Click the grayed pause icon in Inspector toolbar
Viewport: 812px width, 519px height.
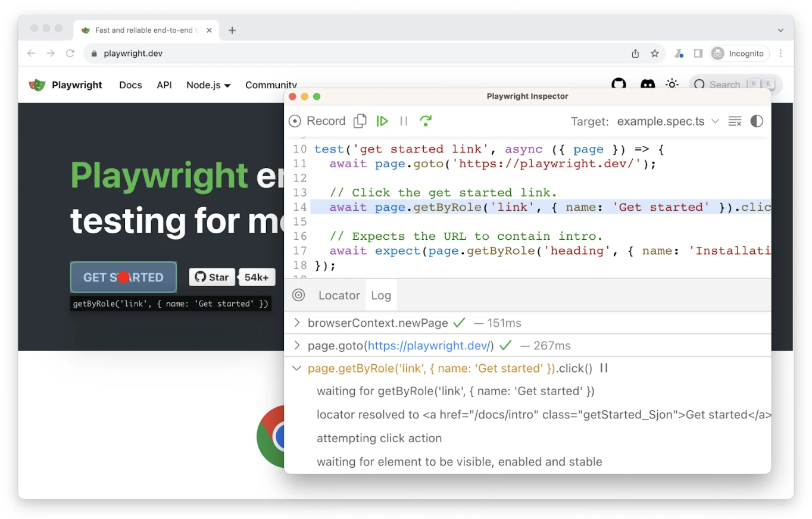pos(404,121)
